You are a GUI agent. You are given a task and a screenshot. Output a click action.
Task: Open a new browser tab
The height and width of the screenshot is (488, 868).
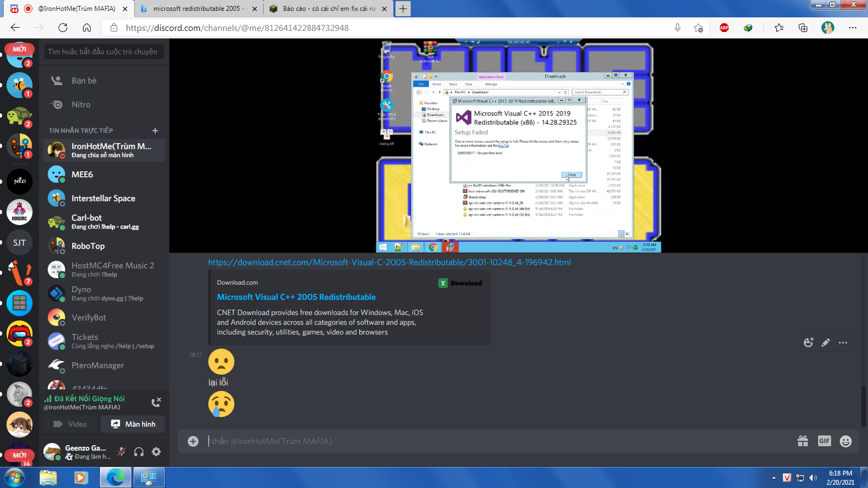coord(403,9)
